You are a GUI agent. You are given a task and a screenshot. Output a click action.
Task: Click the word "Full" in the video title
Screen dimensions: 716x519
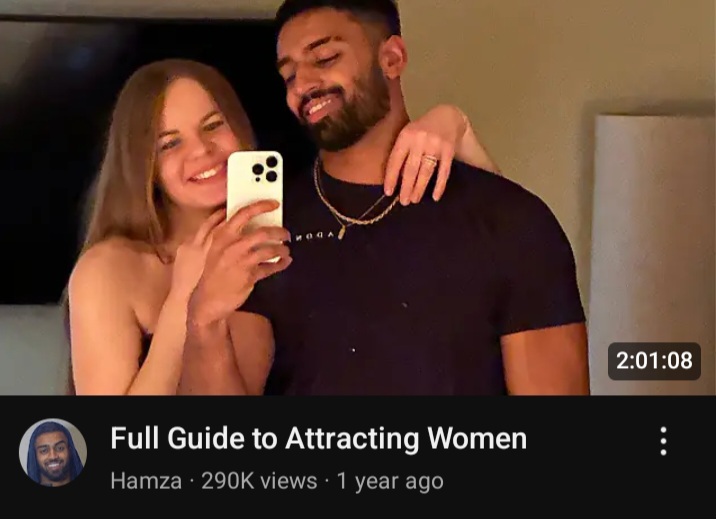[135, 438]
